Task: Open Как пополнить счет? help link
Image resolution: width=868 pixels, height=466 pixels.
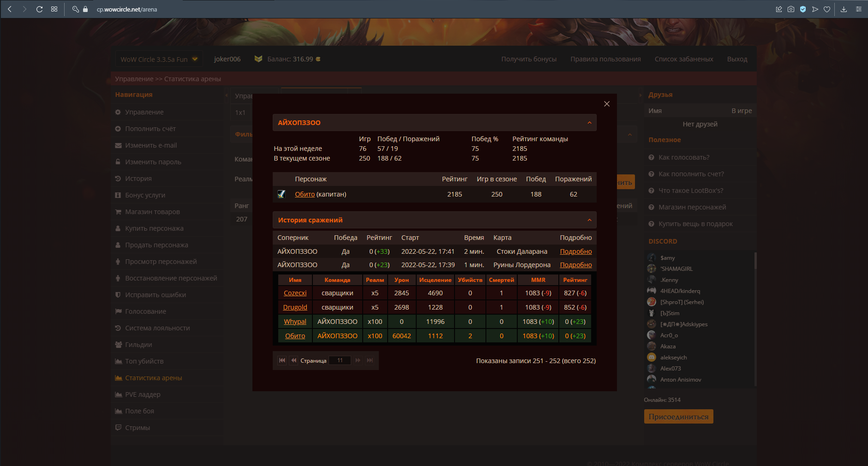Action: [691, 174]
